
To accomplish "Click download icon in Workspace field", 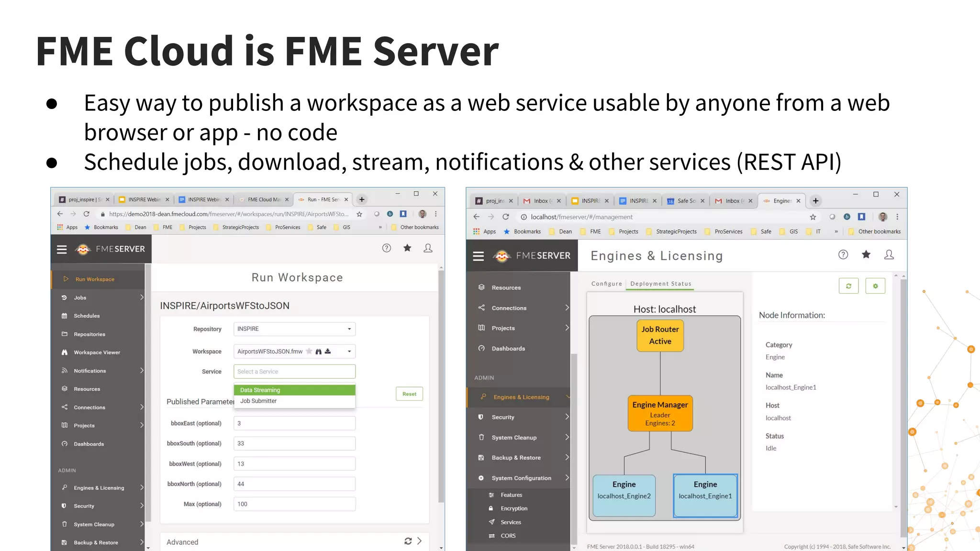I will coord(328,352).
